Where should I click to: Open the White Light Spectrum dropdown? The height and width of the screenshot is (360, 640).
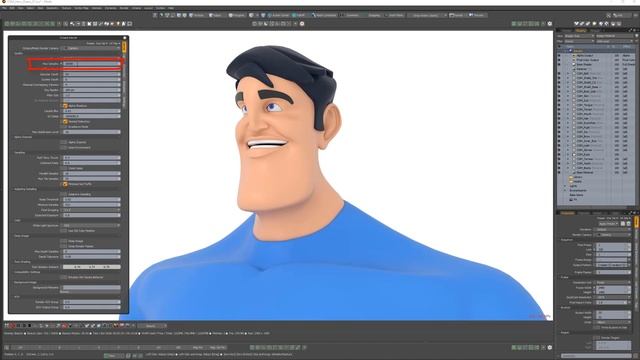[91, 225]
